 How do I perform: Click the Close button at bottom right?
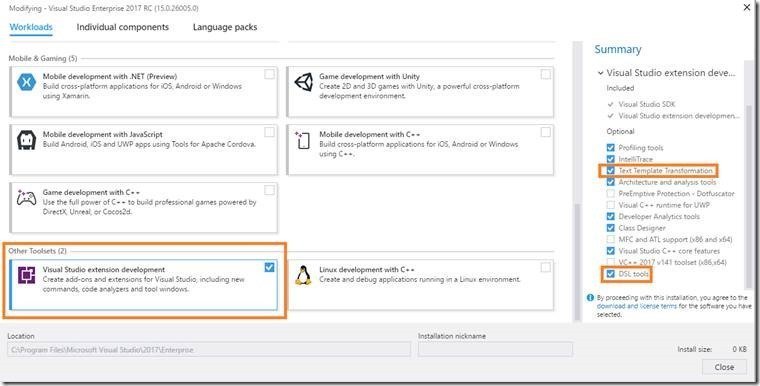[x=724, y=367]
